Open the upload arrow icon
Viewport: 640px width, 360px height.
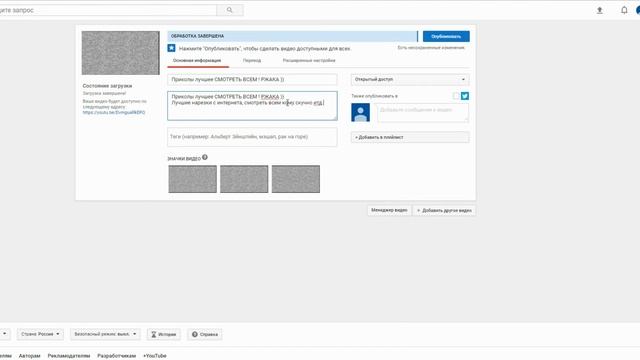click(x=600, y=10)
